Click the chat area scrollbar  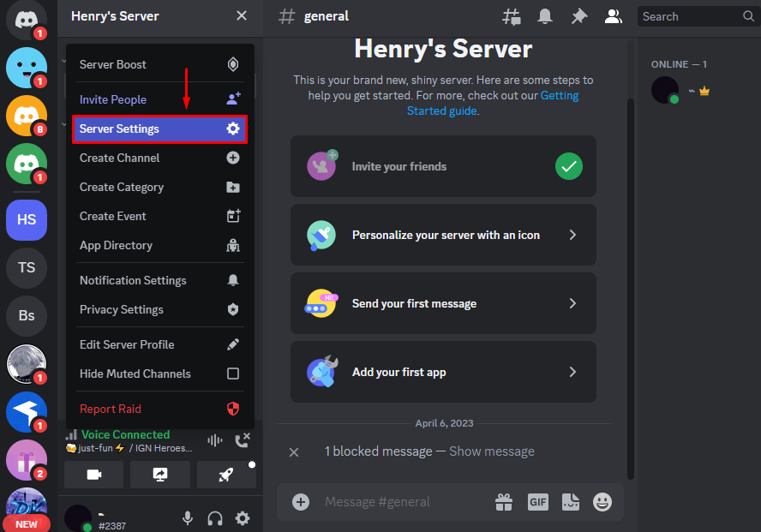click(631, 289)
